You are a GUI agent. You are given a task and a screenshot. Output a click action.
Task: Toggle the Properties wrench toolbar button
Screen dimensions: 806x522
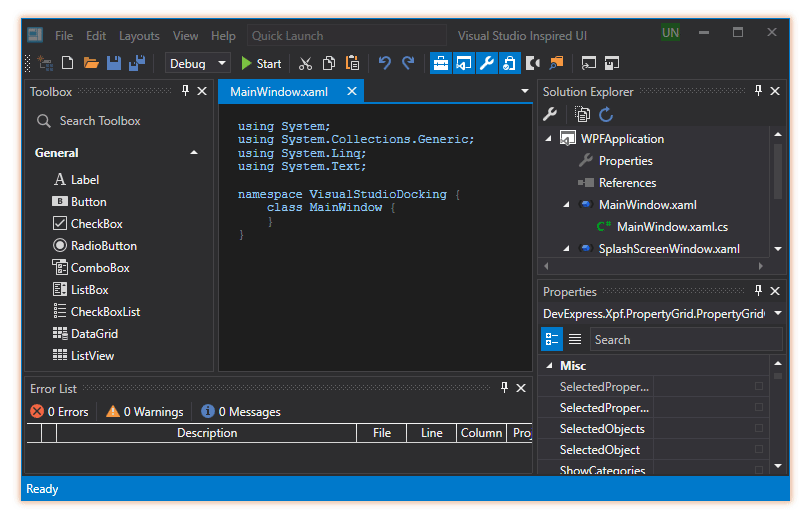pyautogui.click(x=487, y=63)
